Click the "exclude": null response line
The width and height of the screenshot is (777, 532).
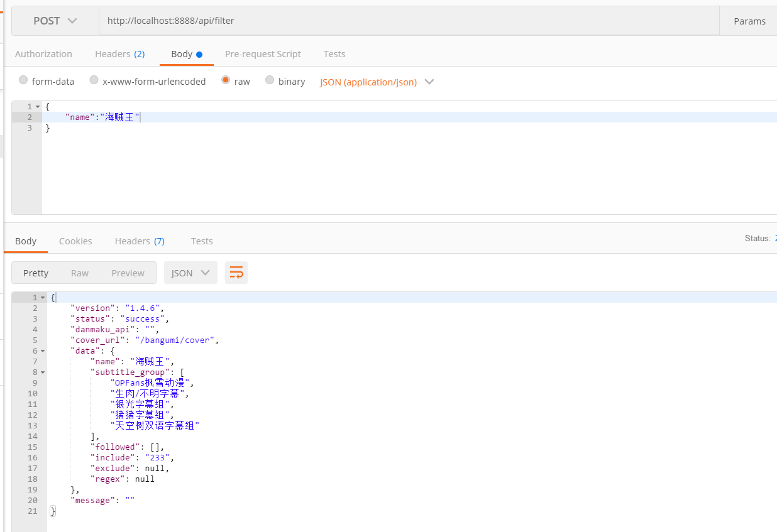pyautogui.click(x=130, y=468)
